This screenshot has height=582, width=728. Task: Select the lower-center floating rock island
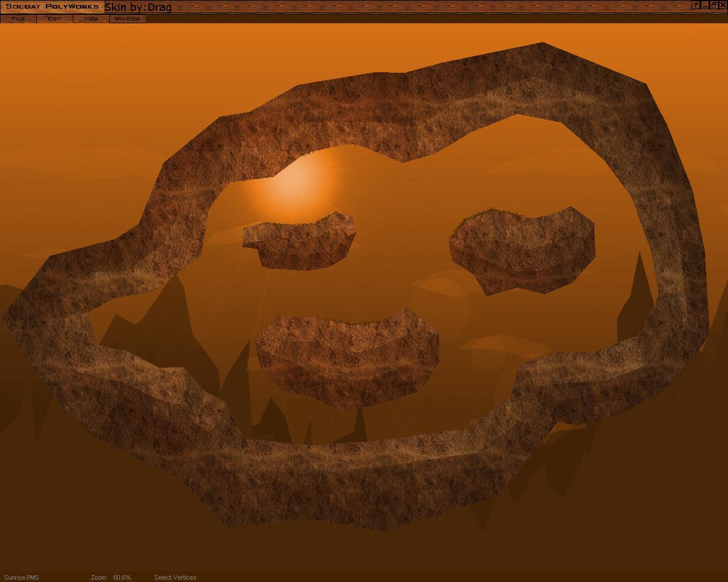pos(347,358)
